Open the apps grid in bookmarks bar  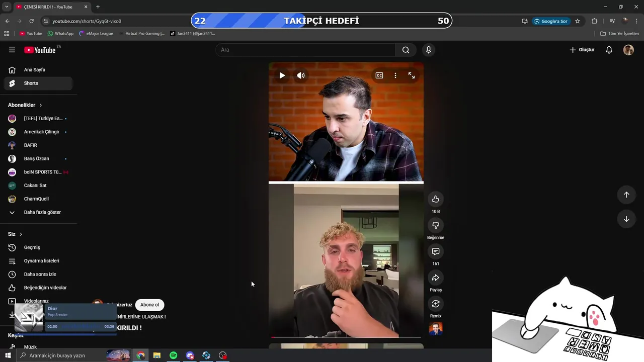click(x=7, y=34)
